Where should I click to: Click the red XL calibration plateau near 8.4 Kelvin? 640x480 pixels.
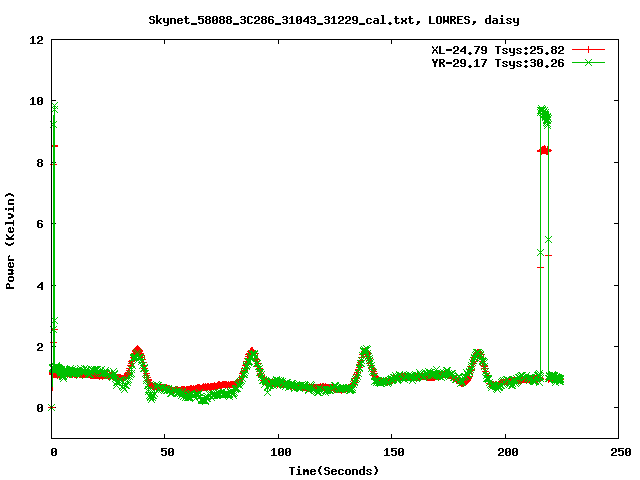click(544, 151)
